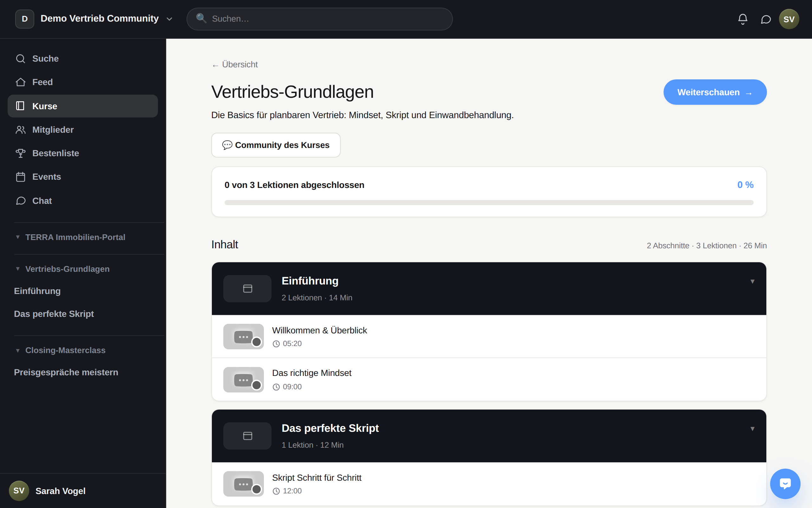Select Kurse in the sidebar menu
The height and width of the screenshot is (508, 812).
(82, 106)
